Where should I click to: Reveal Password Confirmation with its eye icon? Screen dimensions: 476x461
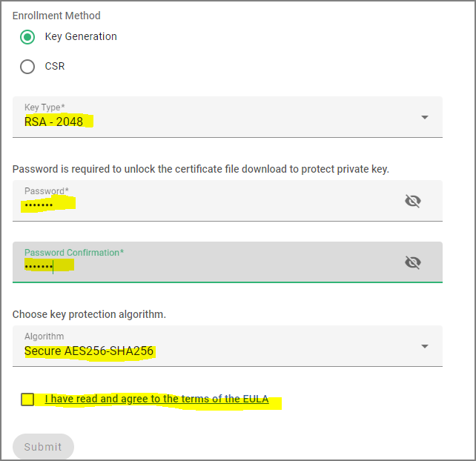[x=413, y=262]
